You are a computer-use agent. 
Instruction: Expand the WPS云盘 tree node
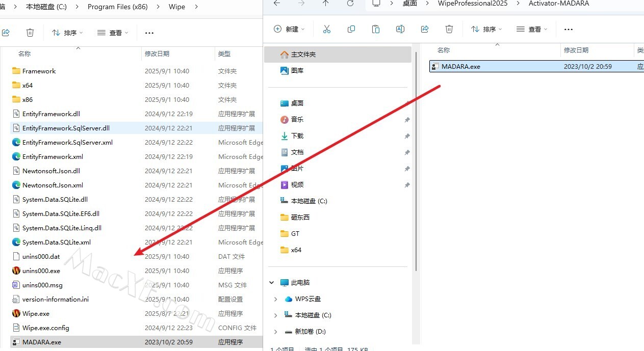[276, 299]
